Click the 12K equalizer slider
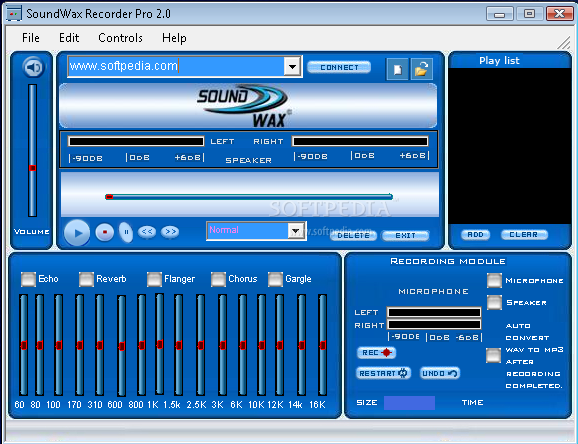The image size is (578, 444). coord(280,345)
